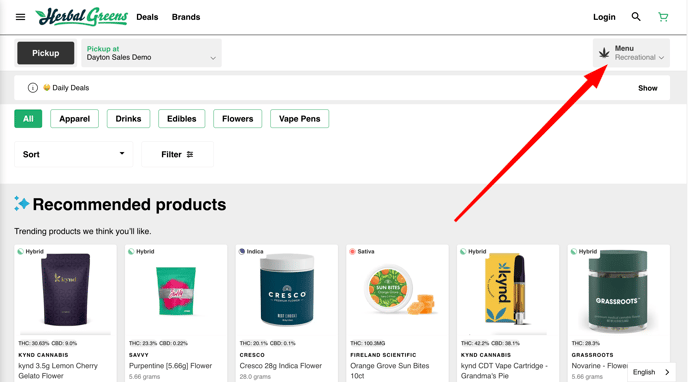Click Show on the Daily Deals banner
The image size is (688, 382).
tap(648, 88)
